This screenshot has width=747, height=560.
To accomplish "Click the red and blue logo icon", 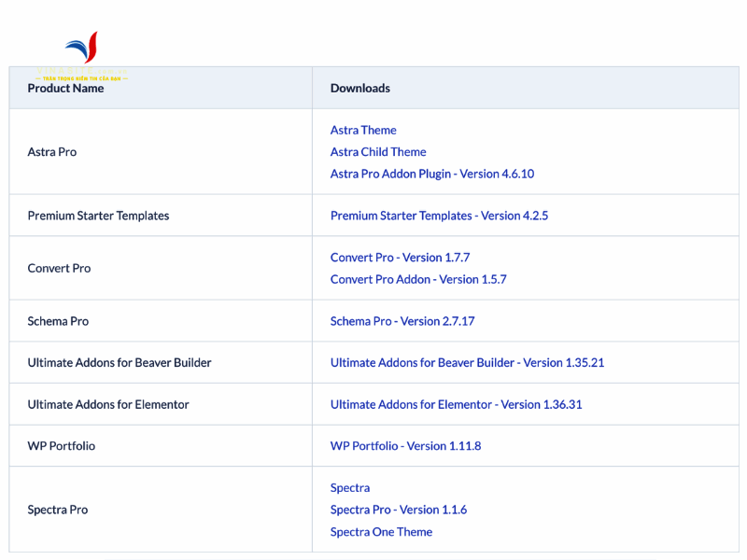I will pyautogui.click(x=82, y=49).
